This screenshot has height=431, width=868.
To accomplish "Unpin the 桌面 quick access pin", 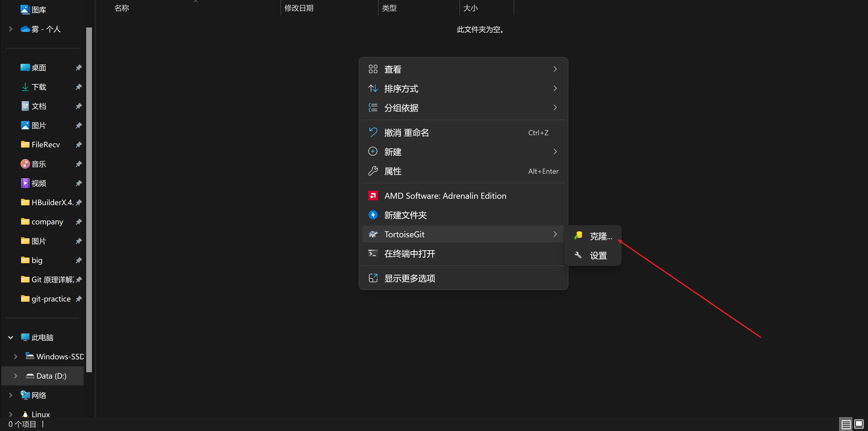I will click(78, 68).
